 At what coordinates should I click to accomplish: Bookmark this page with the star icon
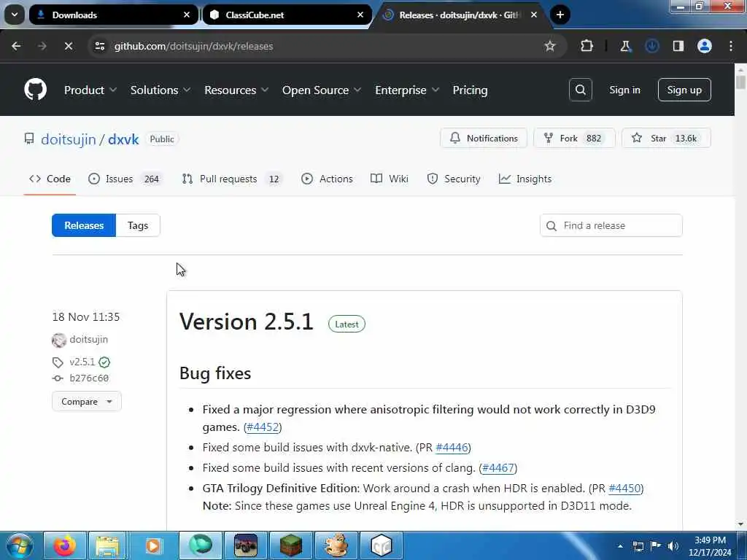click(550, 46)
